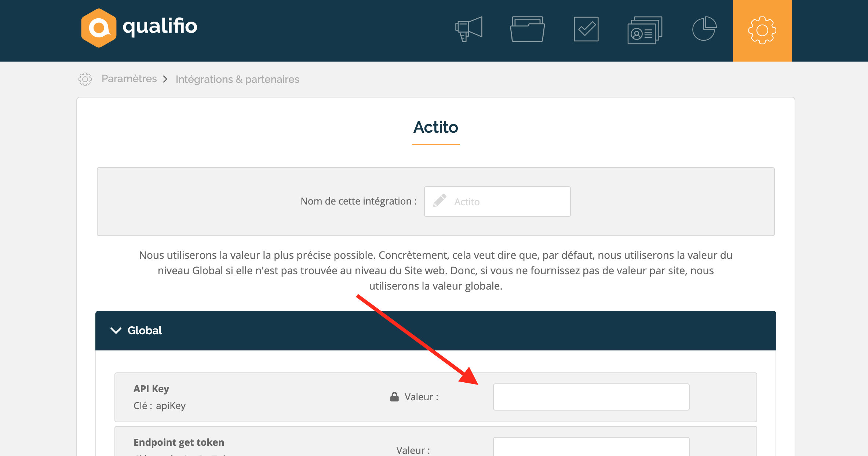The height and width of the screenshot is (456, 868).
Task: Click the lock icon next to Valeur
Action: pos(394,397)
